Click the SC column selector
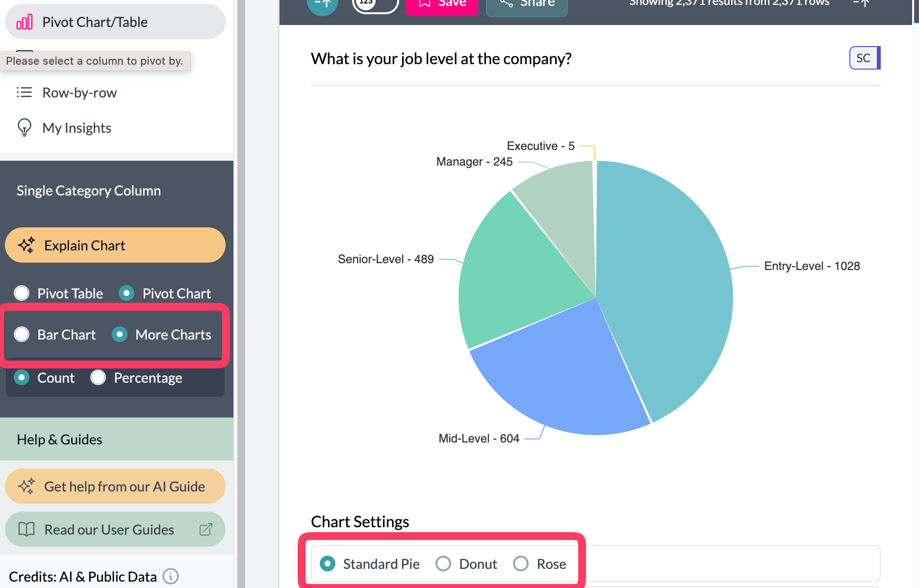The image size is (919, 588). (x=864, y=58)
